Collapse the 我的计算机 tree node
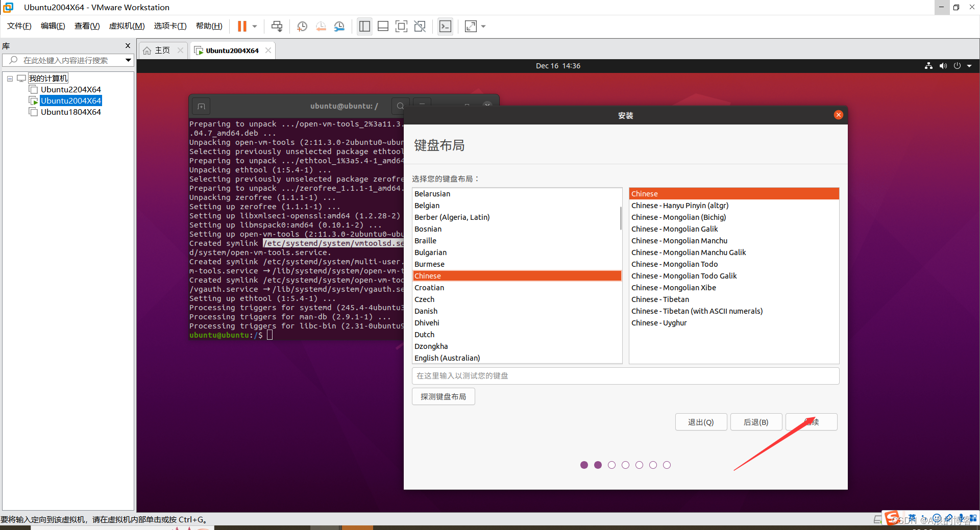980x530 pixels. [10, 78]
